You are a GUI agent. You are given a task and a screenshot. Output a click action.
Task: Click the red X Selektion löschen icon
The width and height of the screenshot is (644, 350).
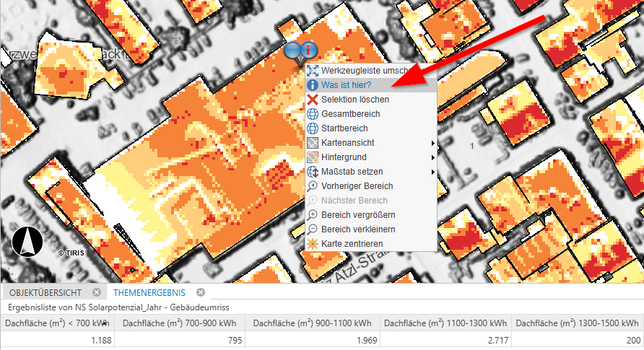point(313,100)
